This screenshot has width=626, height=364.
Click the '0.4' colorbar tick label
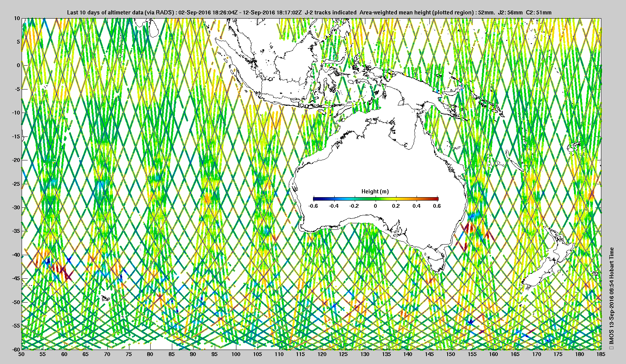pos(416,206)
